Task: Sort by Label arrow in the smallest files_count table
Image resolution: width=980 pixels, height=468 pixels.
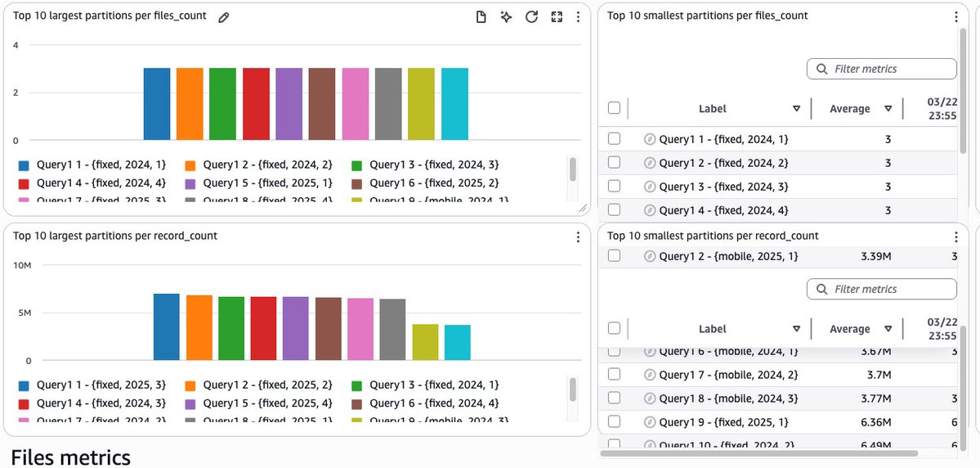Action: 796,109
